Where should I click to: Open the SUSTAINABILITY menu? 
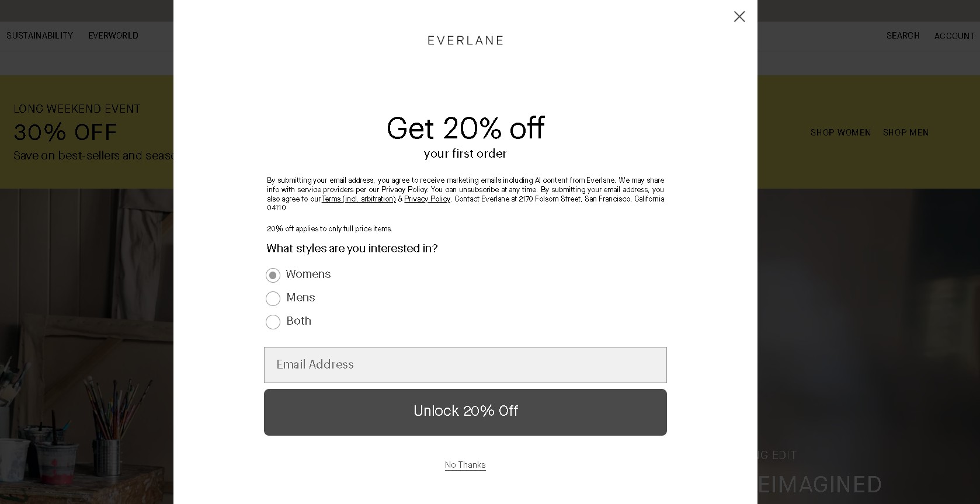[x=39, y=36]
